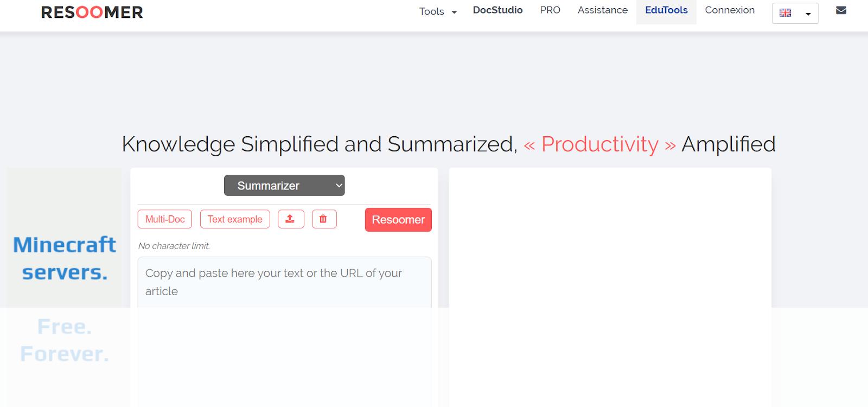
Task: Select the Assistance menu item
Action: (x=602, y=10)
